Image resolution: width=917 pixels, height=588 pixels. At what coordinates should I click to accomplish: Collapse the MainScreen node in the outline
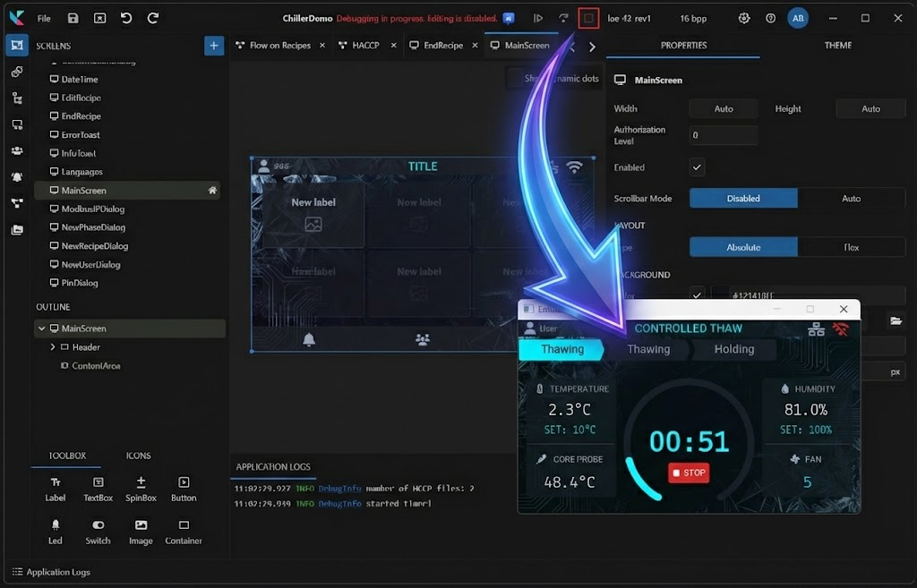click(x=40, y=328)
